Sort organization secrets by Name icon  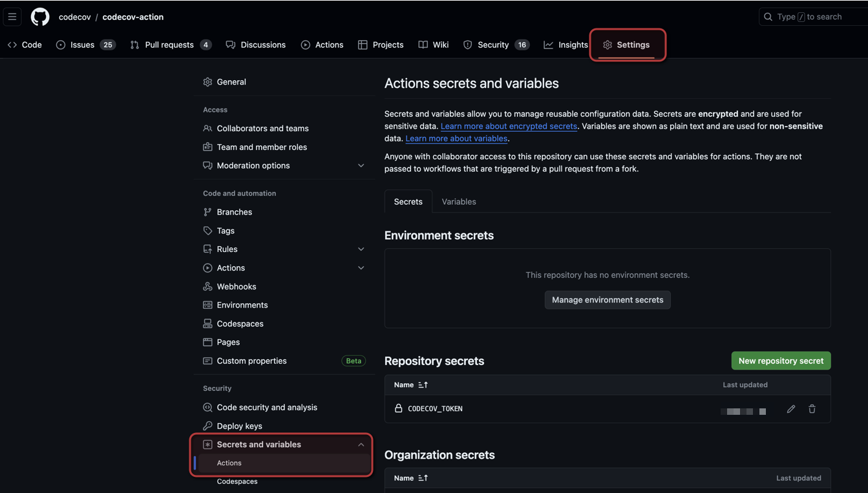click(423, 478)
